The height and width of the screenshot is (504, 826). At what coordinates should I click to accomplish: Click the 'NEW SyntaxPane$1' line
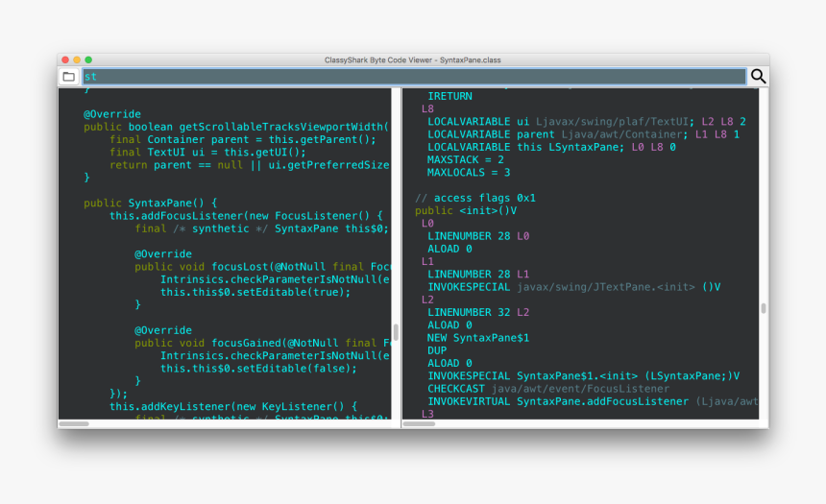[478, 338]
